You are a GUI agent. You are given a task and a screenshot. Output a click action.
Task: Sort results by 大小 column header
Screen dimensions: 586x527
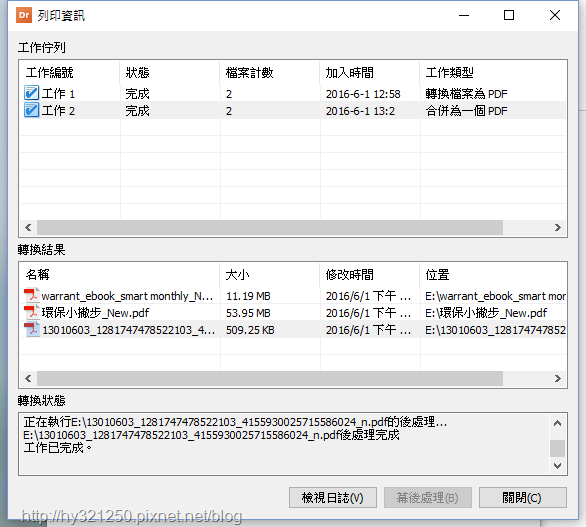coord(269,274)
